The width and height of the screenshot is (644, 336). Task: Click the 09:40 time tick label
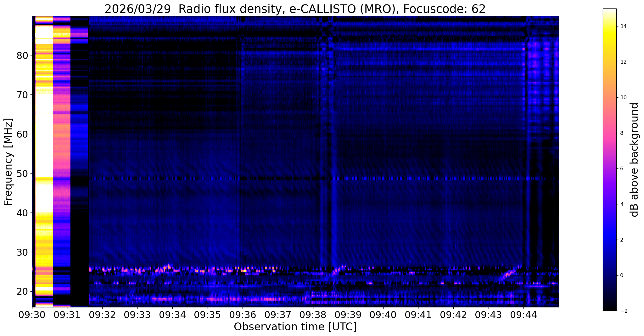pos(383,314)
